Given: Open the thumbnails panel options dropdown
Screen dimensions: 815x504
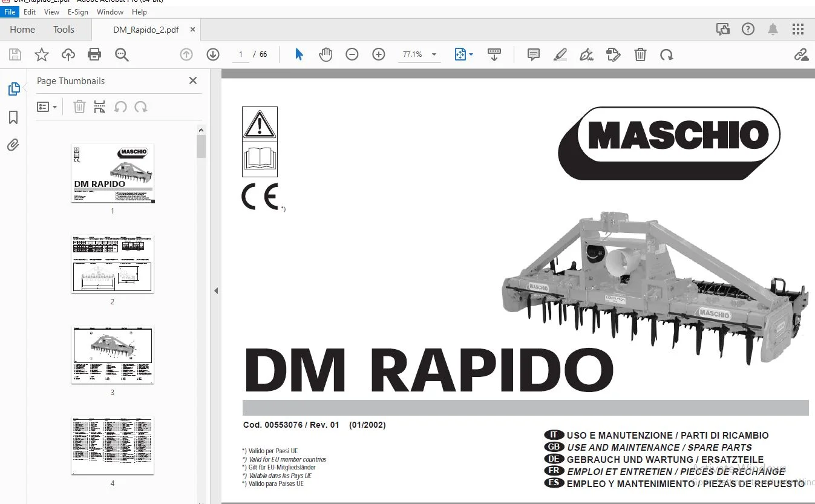Looking at the screenshot, I should pos(47,107).
